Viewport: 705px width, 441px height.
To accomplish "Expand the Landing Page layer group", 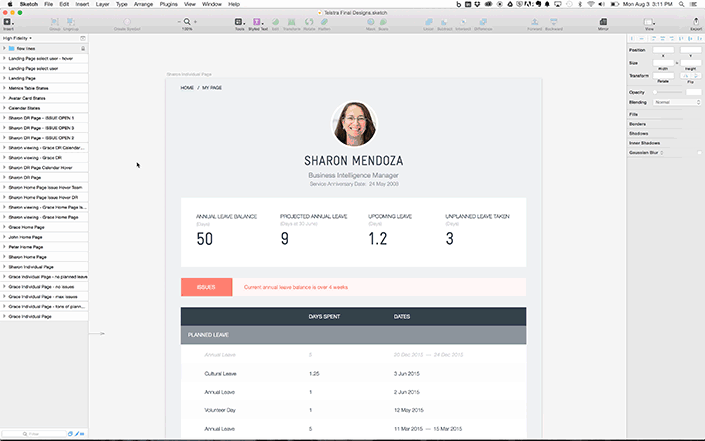I will coord(4,78).
